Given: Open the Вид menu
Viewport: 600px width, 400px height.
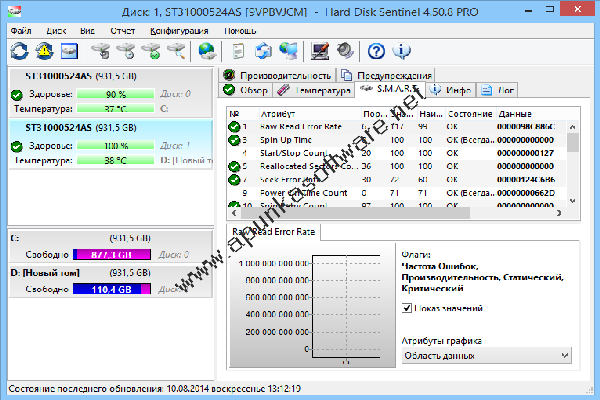Looking at the screenshot, I should pos(87,31).
